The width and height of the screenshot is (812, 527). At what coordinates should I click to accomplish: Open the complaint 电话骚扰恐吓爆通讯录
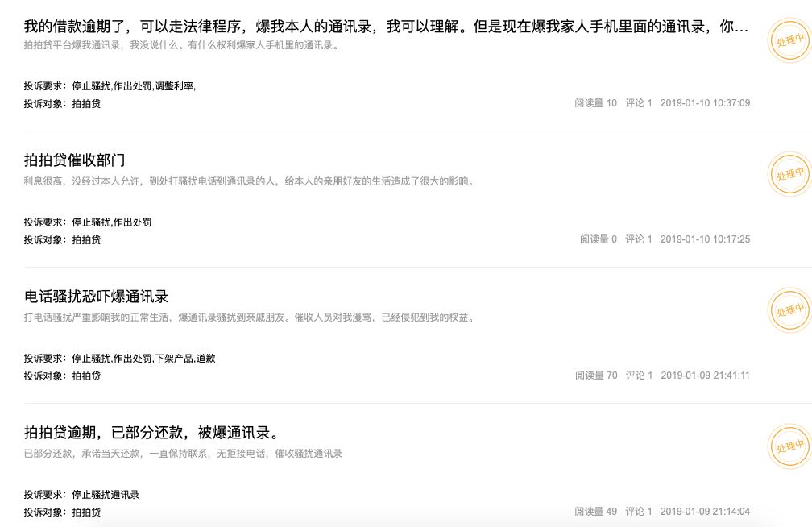(x=95, y=296)
